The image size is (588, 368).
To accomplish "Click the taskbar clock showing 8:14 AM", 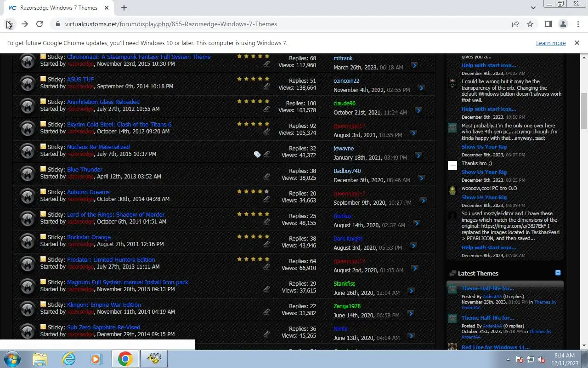I will 565,359.
